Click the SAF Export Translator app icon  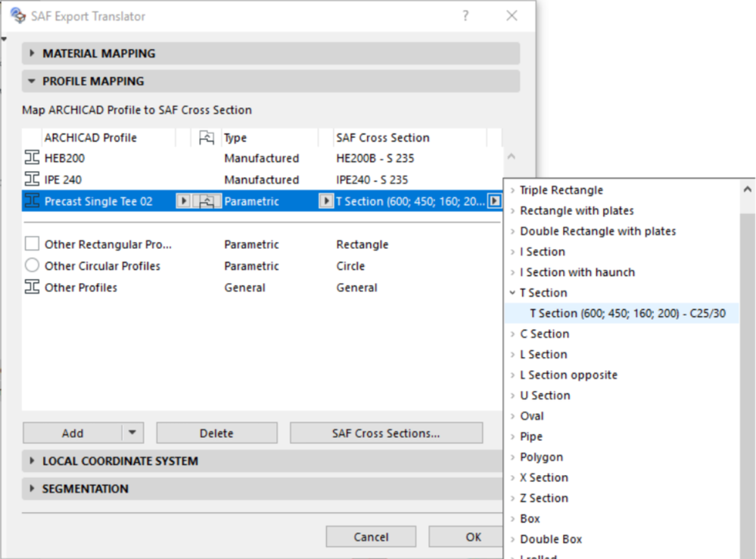(x=17, y=15)
